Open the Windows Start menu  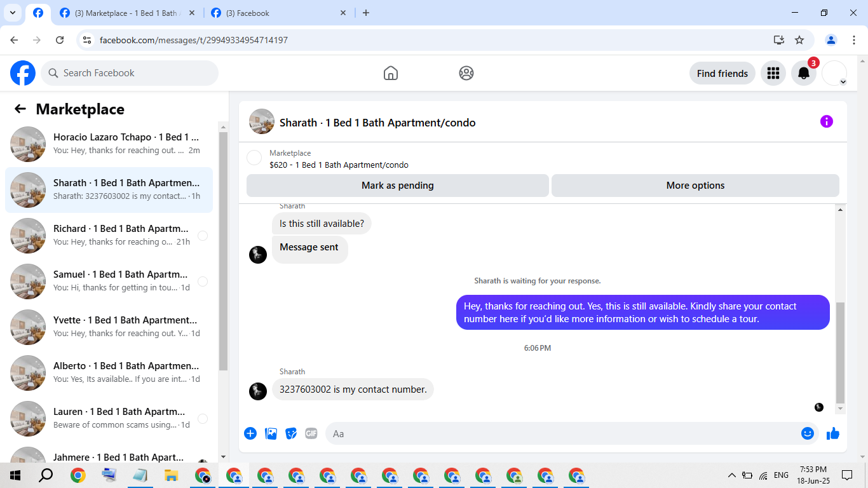coord(15,475)
